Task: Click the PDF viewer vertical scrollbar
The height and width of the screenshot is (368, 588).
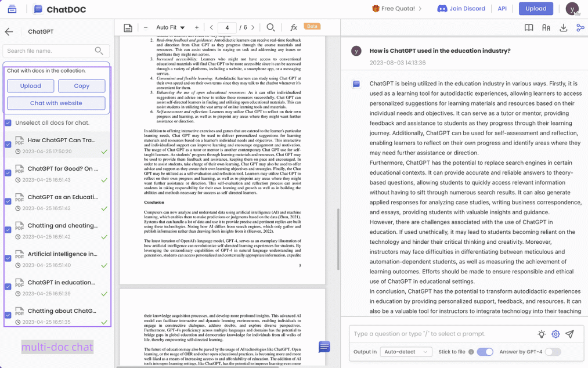Action: pos(338,239)
